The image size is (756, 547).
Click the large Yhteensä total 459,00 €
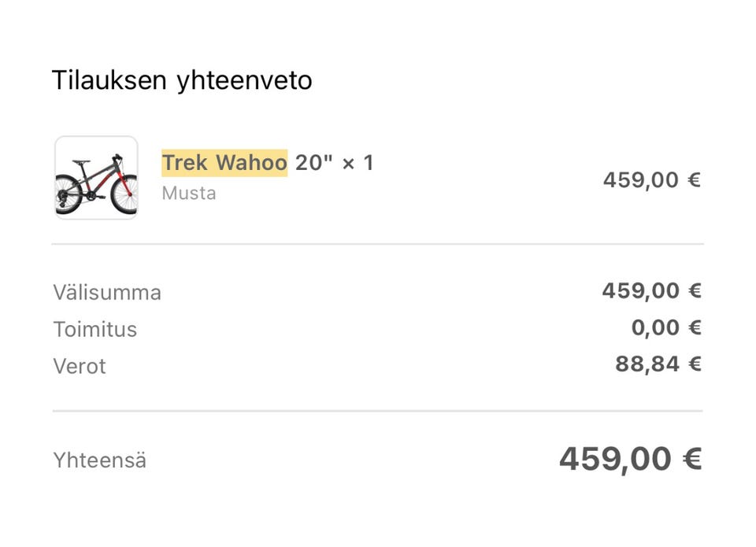630,459
